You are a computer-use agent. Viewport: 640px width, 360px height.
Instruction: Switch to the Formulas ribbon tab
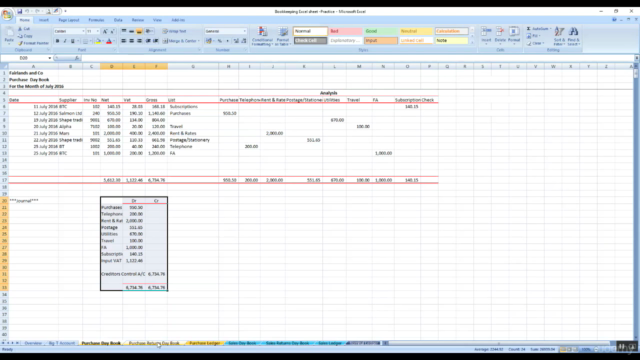(96, 20)
